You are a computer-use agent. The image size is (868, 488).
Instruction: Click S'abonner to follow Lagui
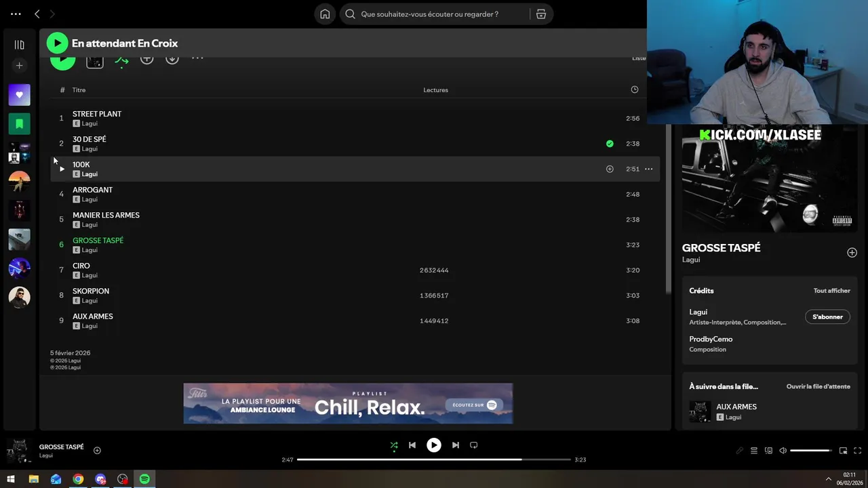click(827, 317)
